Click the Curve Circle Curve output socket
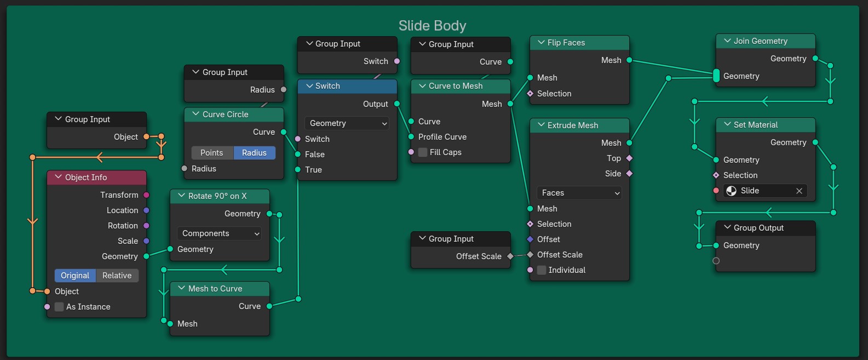Screen dimensions: 868x360 pos(284,132)
